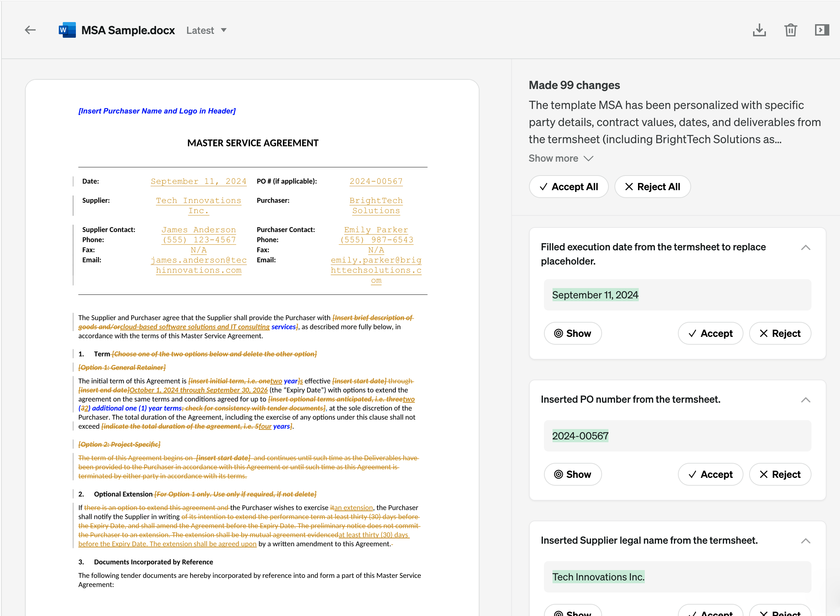Reject All changes

click(652, 187)
